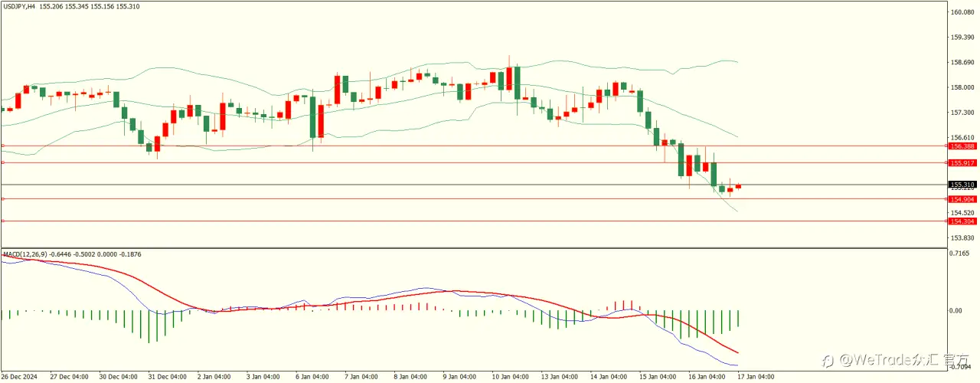Click the 10 Jan 04:00 time axis label

tap(509, 376)
